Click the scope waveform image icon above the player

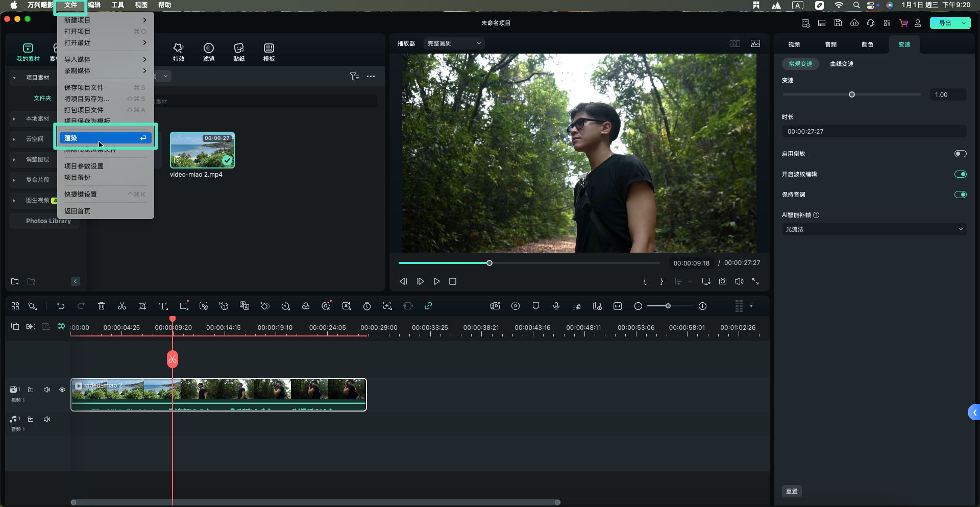[755, 43]
